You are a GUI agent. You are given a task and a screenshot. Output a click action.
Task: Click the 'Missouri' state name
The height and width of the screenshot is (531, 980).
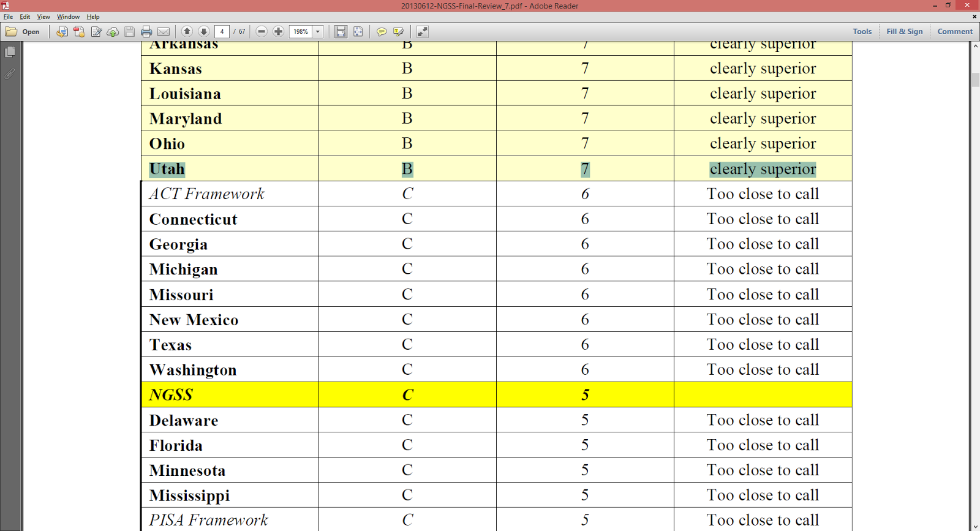tap(182, 295)
